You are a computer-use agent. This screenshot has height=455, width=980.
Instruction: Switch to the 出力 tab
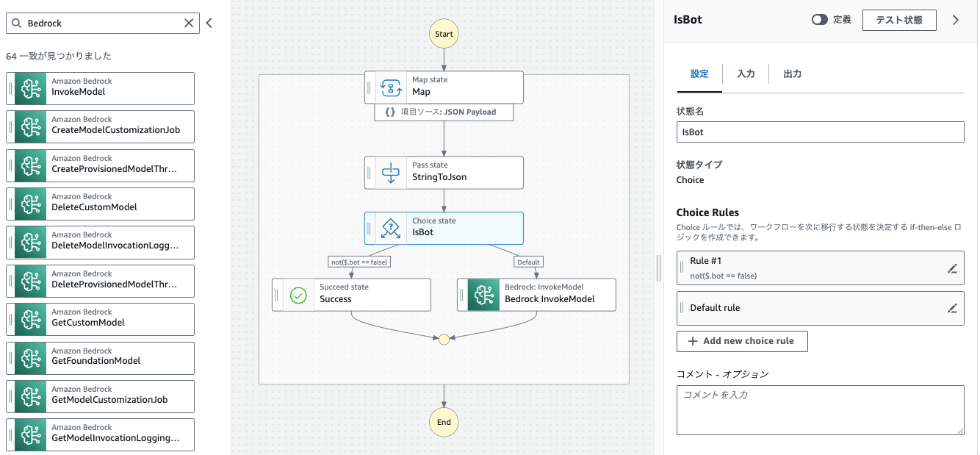(x=792, y=74)
